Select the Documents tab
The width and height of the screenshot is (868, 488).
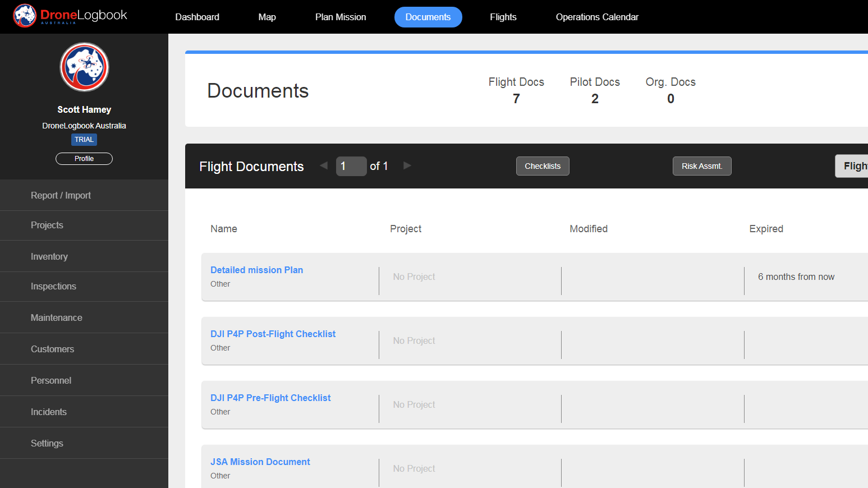pyautogui.click(x=428, y=17)
